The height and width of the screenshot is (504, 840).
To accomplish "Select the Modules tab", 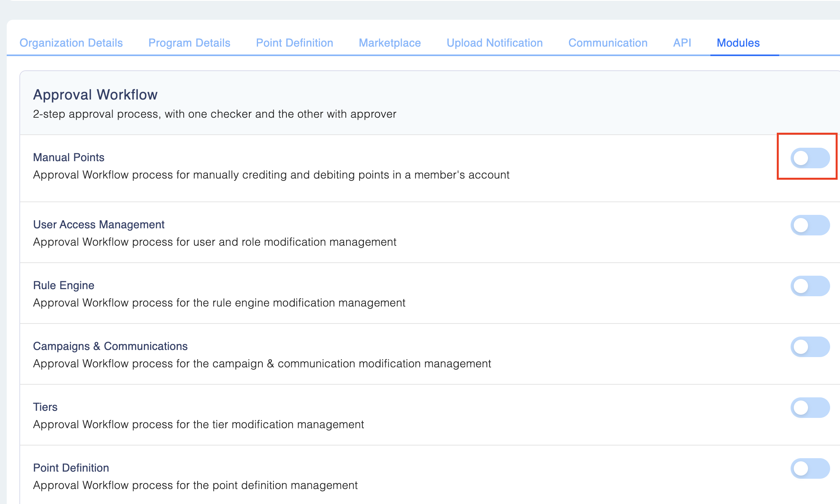I will pos(738,43).
